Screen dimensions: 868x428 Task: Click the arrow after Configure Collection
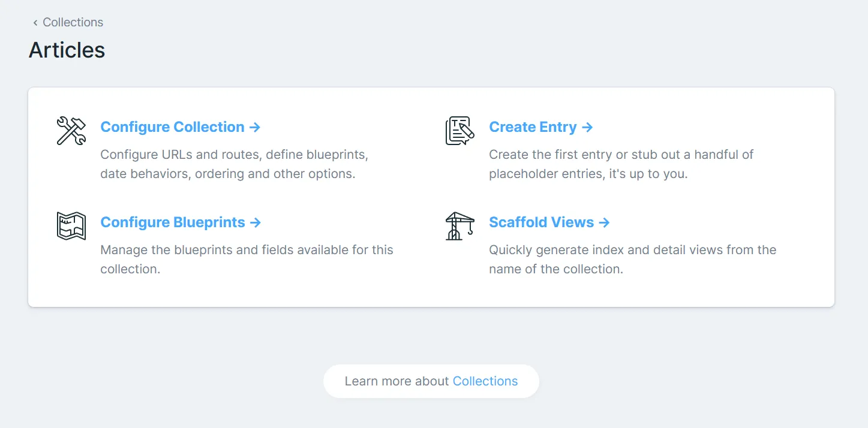[x=255, y=127]
